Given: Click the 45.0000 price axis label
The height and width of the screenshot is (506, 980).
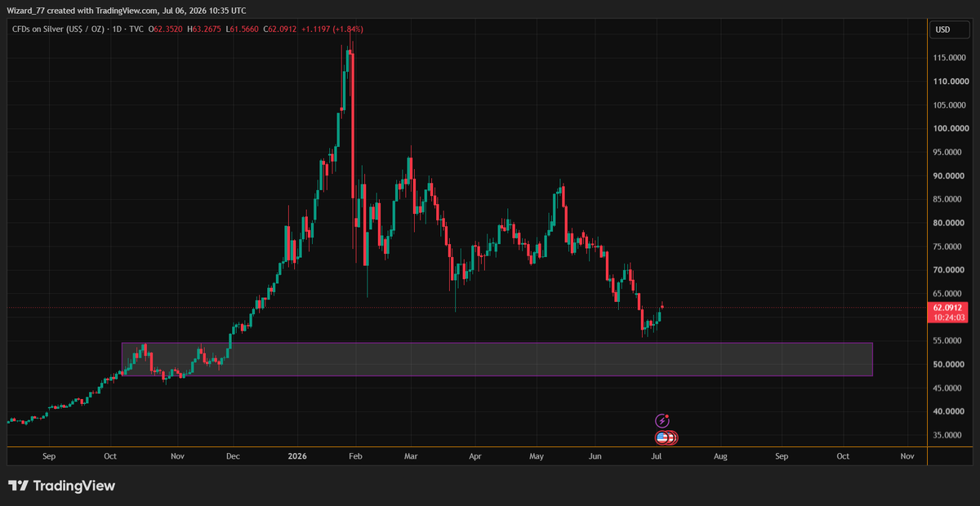Looking at the screenshot, I should tap(948, 388).
